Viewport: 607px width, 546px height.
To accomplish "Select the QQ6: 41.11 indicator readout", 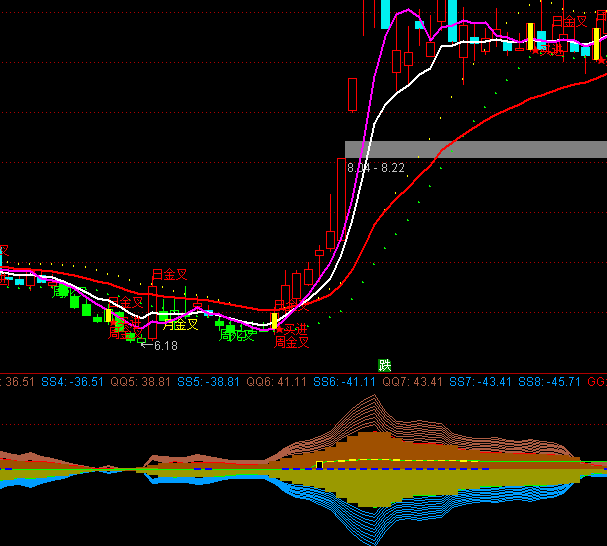I will click(277, 382).
